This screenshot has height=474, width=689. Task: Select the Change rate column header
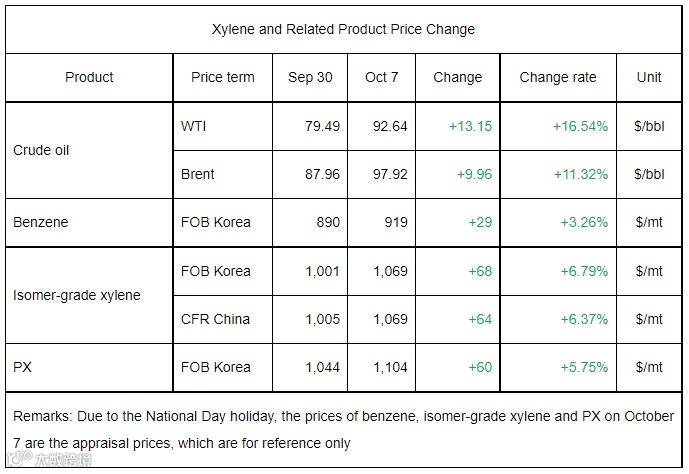[x=557, y=77]
